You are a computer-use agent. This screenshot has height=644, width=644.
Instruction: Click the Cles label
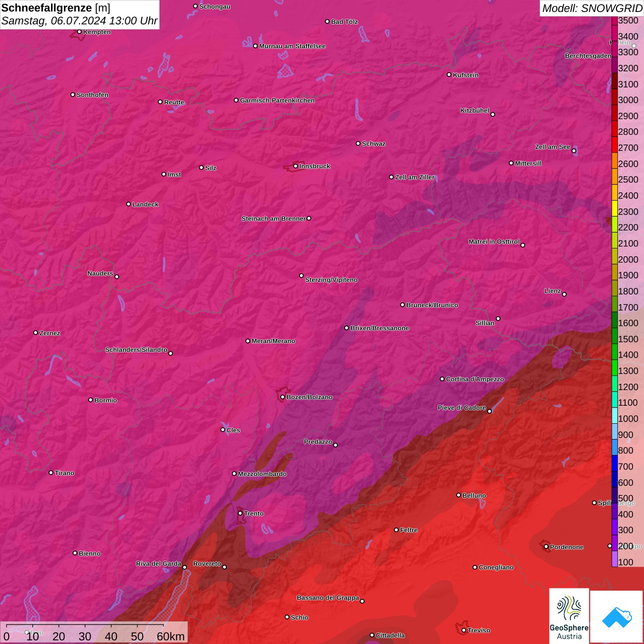tap(233, 430)
